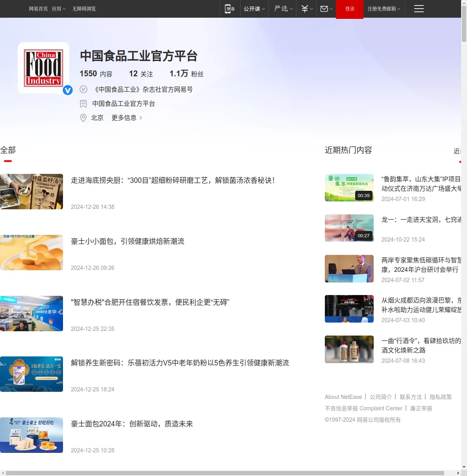Open the 行酒令 liquor bottles thumbnail
467x476 pixels.
coord(349,349)
